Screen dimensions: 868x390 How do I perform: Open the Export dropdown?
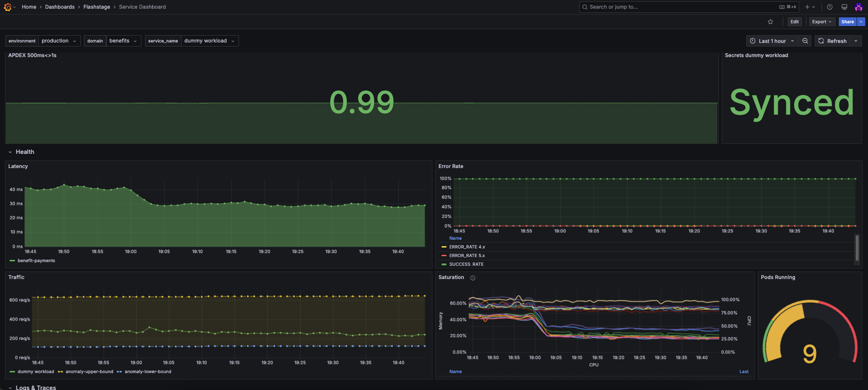coord(822,22)
